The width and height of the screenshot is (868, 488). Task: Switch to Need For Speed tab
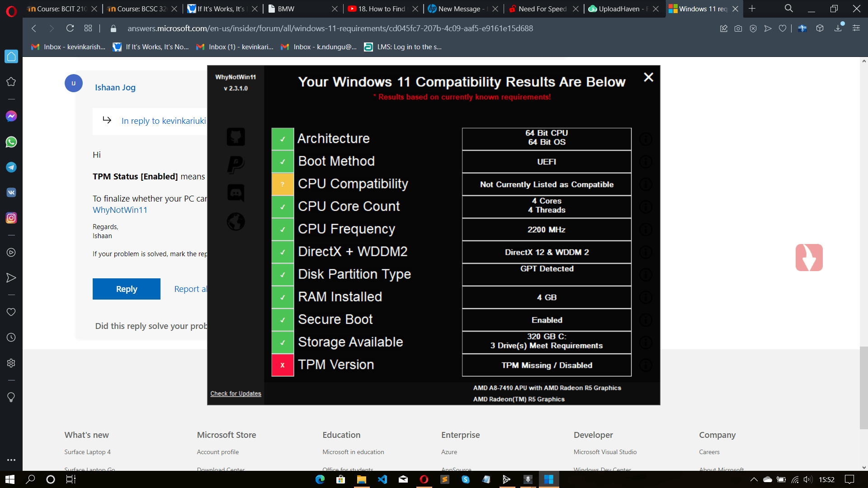click(x=542, y=9)
